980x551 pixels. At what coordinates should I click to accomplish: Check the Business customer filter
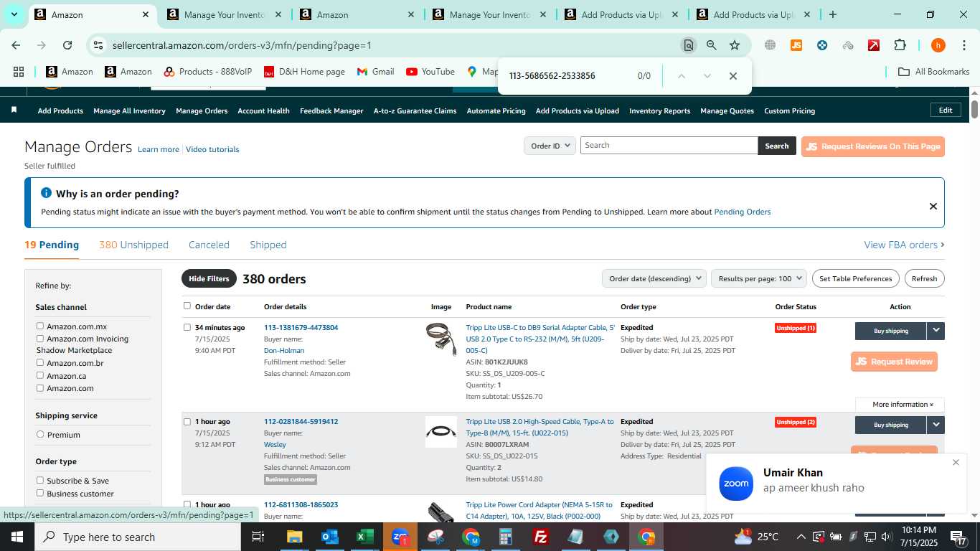[40, 493]
